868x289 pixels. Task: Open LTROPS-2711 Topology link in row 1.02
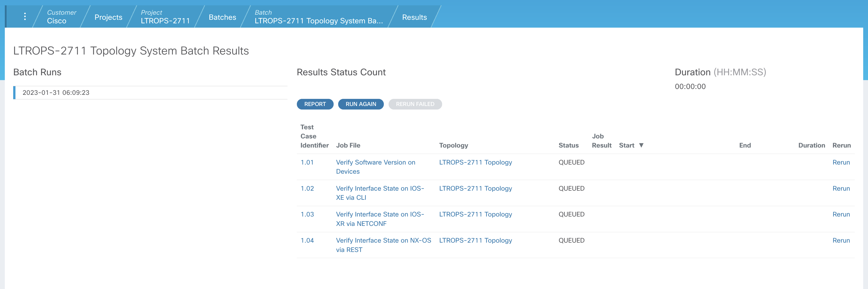[475, 188]
